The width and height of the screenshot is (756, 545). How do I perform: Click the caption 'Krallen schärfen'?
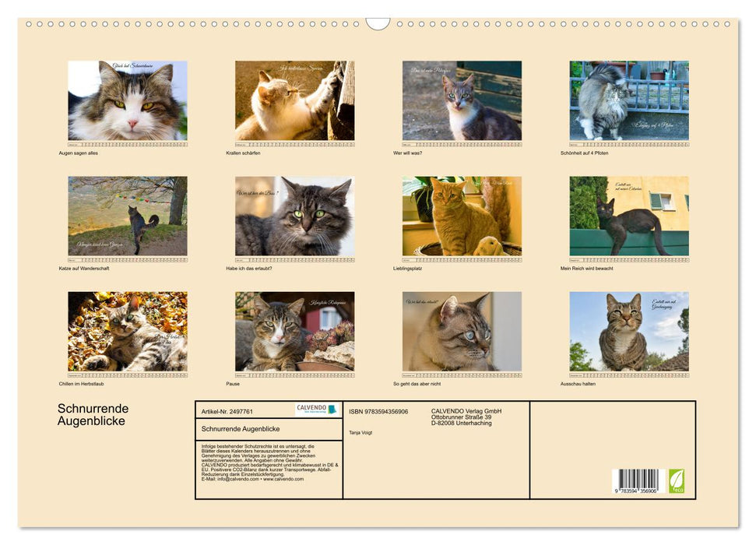[243, 153]
